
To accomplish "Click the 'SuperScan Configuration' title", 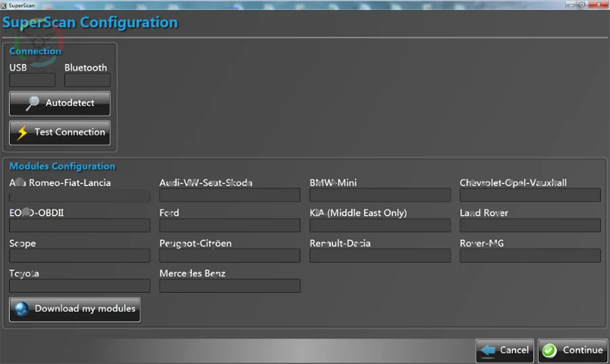I will click(90, 22).
